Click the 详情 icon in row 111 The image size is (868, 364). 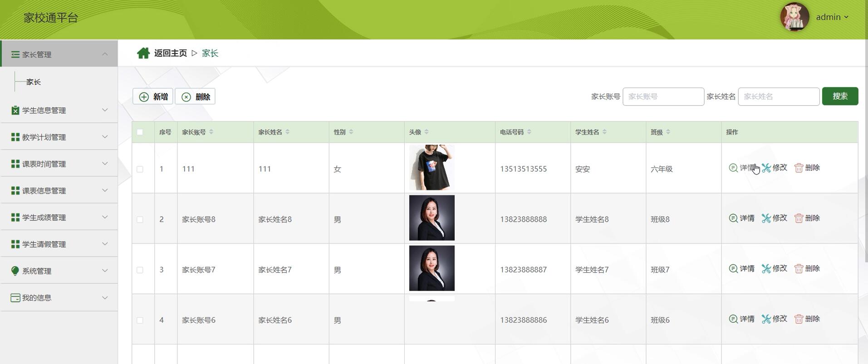[x=733, y=168]
